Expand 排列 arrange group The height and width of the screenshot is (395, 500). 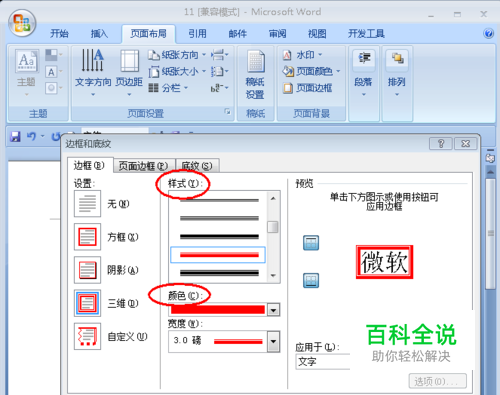pyautogui.click(x=397, y=74)
